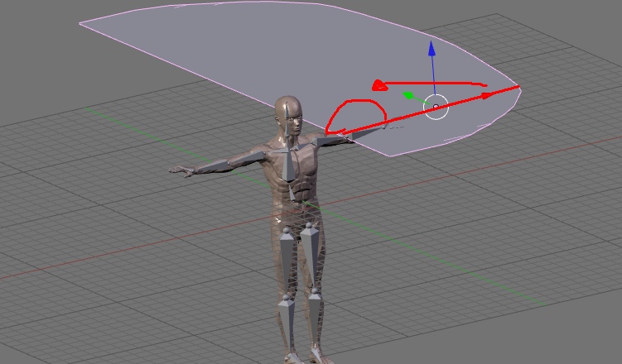Select the upper leg bone on the right

point(311,257)
